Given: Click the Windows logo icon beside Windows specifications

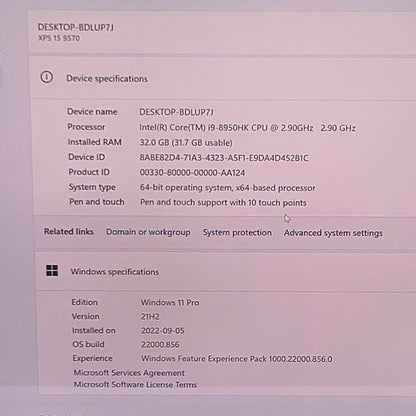Looking at the screenshot, I should (x=52, y=271).
